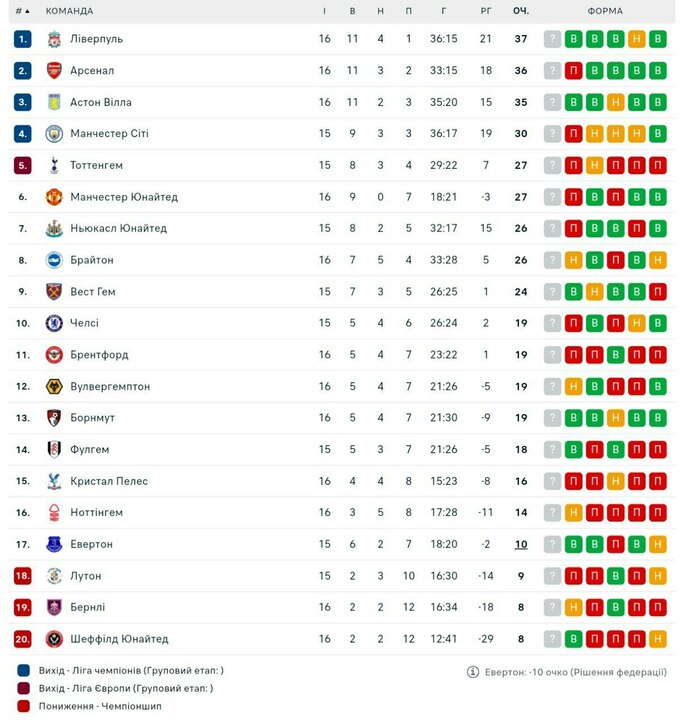Sort by the ОЧ. points header
The width and height of the screenshot is (680, 725).
point(521,11)
